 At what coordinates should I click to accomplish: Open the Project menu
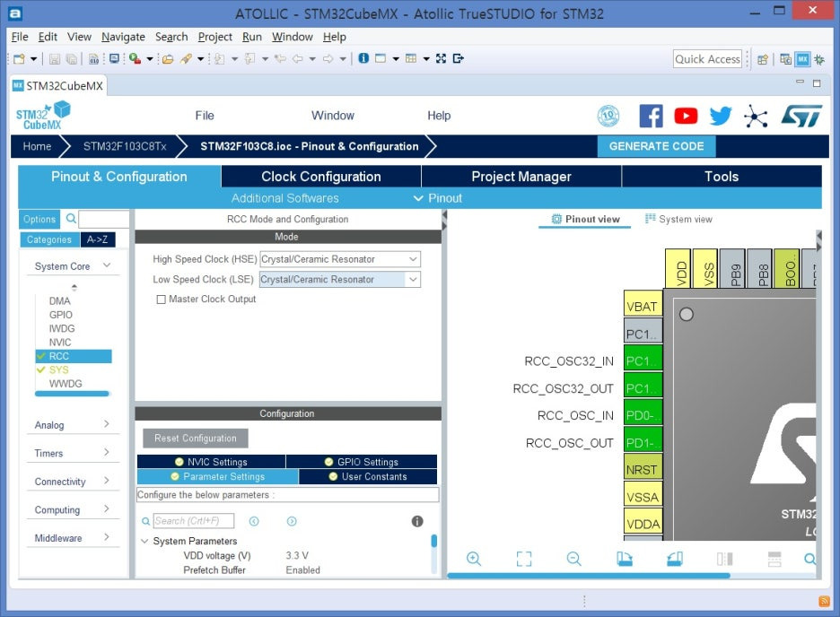tap(214, 37)
